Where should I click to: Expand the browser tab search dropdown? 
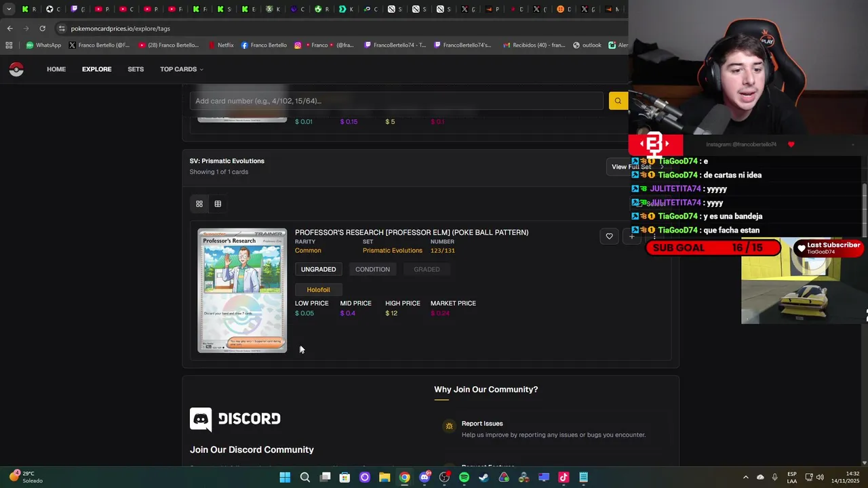coord(9,9)
